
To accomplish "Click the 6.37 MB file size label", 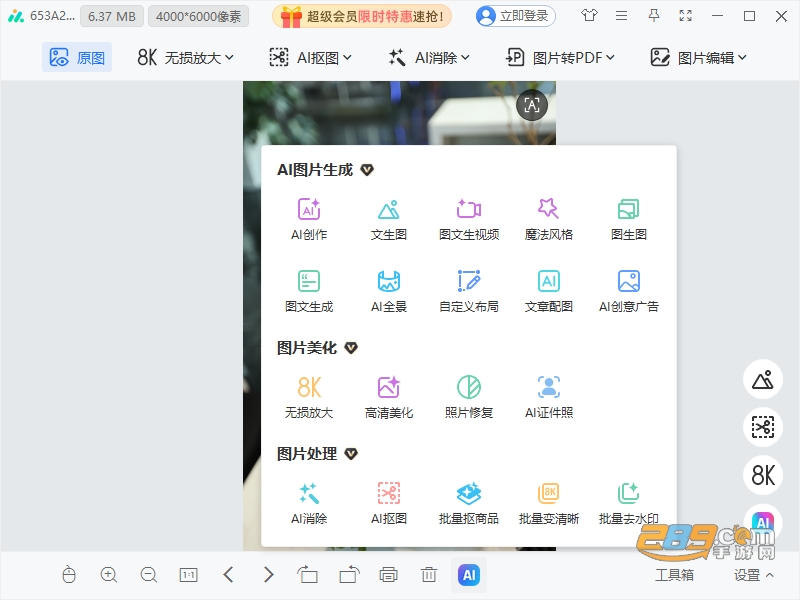I will click(x=112, y=16).
